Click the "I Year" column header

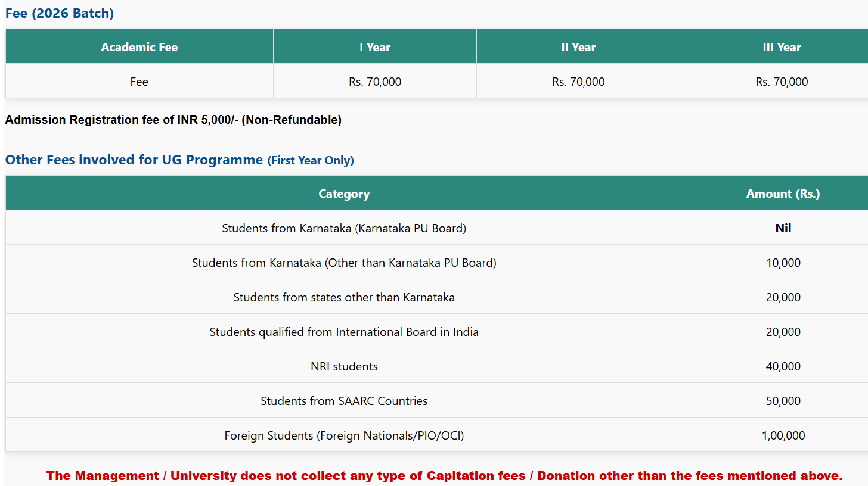coord(375,47)
